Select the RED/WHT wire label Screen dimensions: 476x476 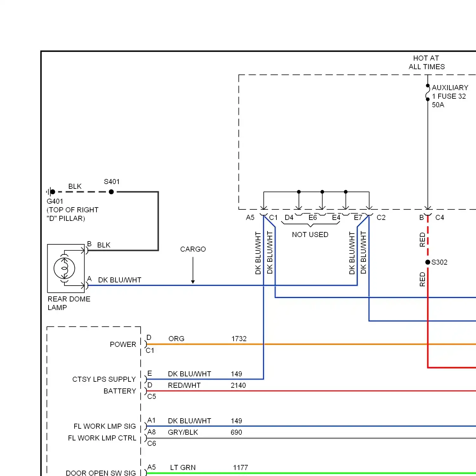184,385
